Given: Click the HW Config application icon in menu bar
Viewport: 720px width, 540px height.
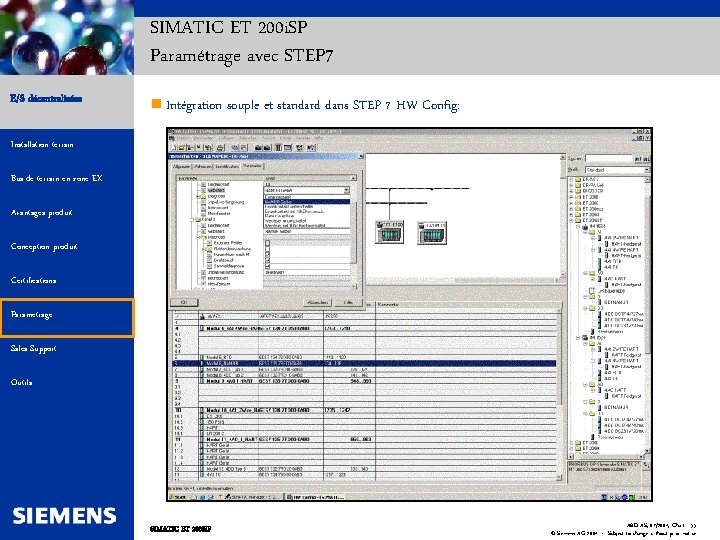Looking at the screenshot, I should [x=172, y=138].
